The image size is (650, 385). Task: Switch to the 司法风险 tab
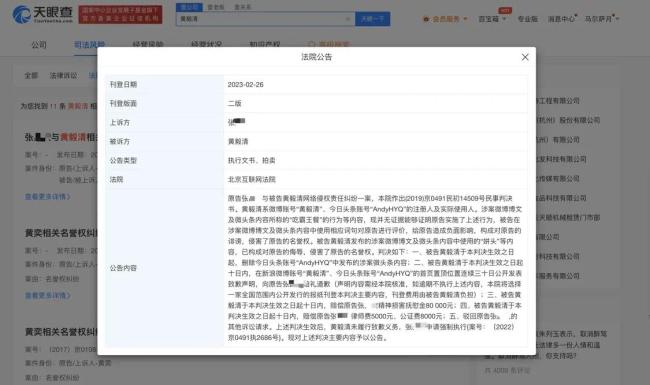pos(90,45)
